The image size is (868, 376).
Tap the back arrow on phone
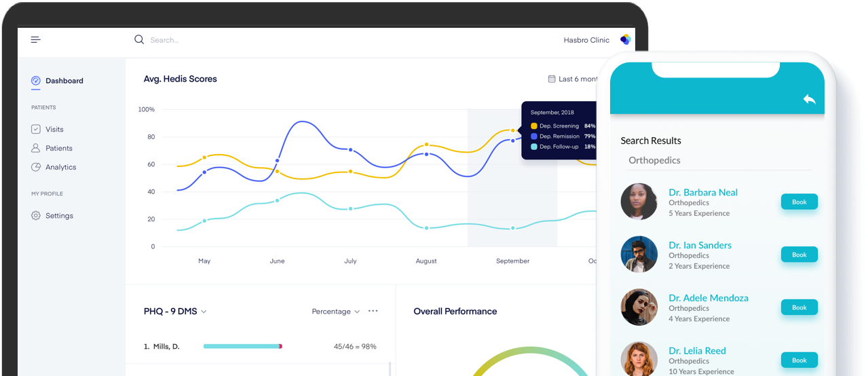[x=809, y=99]
